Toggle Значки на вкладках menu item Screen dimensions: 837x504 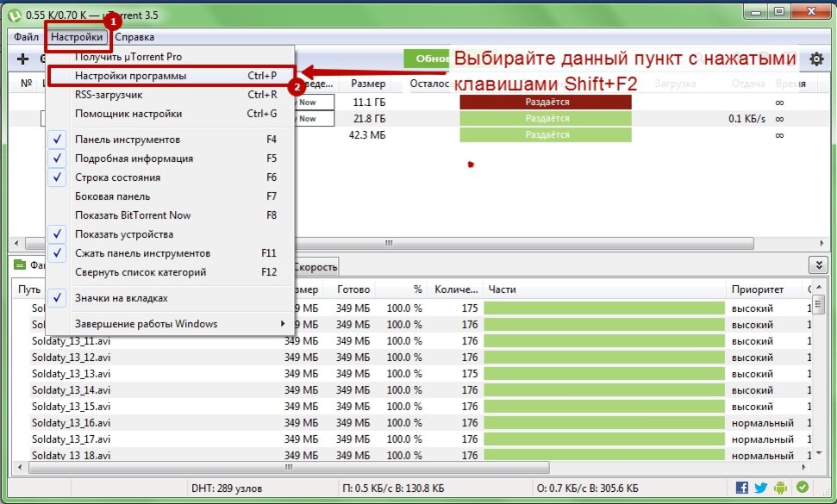click(x=170, y=297)
